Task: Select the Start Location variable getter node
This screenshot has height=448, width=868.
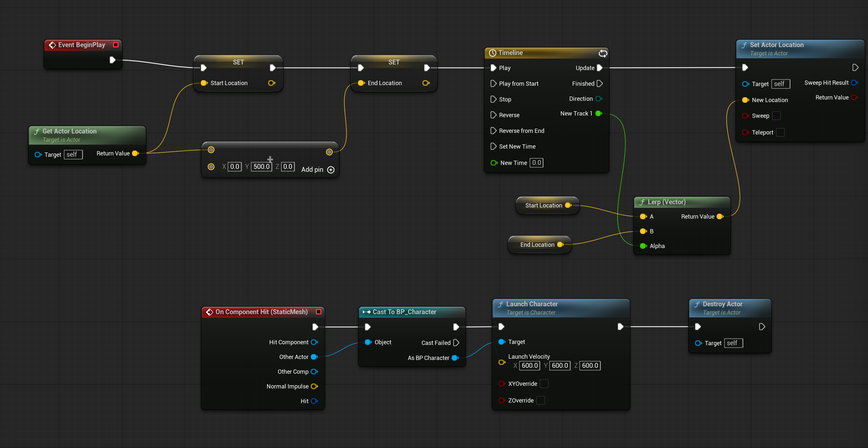Action: click(x=548, y=205)
